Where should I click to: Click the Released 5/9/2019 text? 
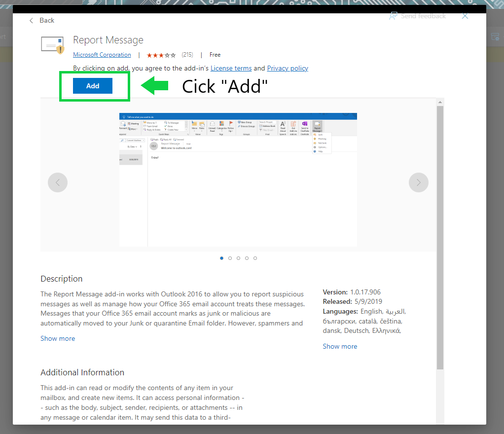coord(352,301)
